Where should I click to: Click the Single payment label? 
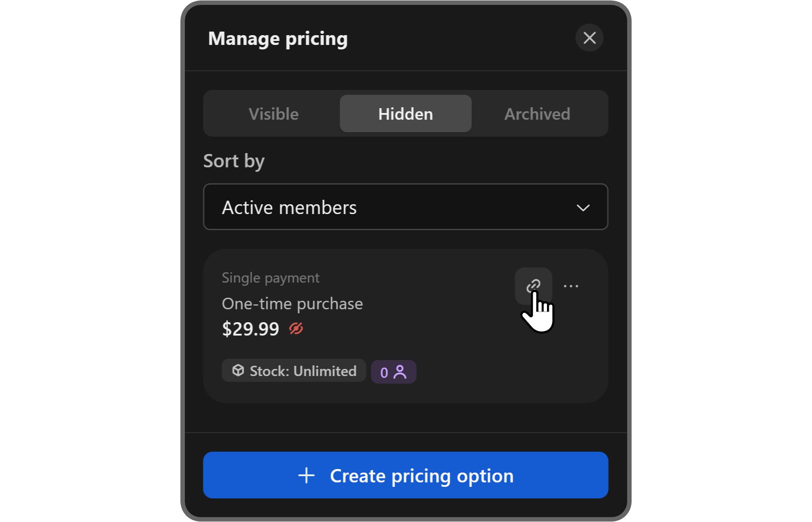coord(270,278)
